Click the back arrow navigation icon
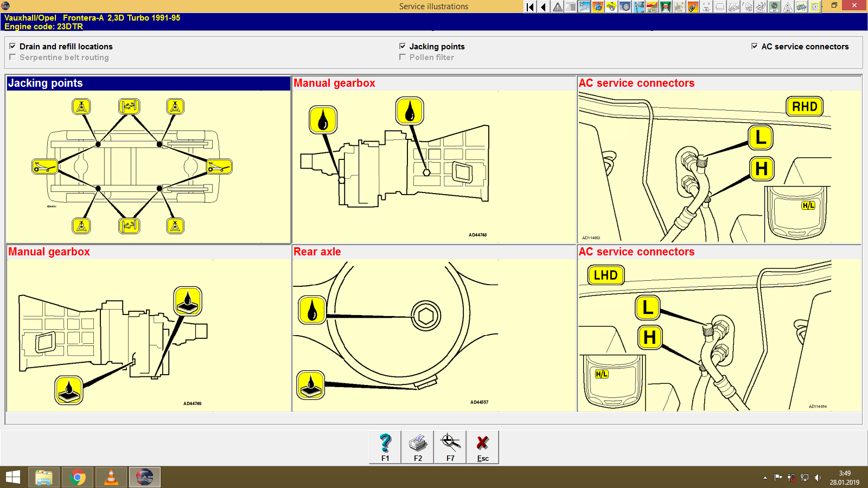 (x=542, y=7)
